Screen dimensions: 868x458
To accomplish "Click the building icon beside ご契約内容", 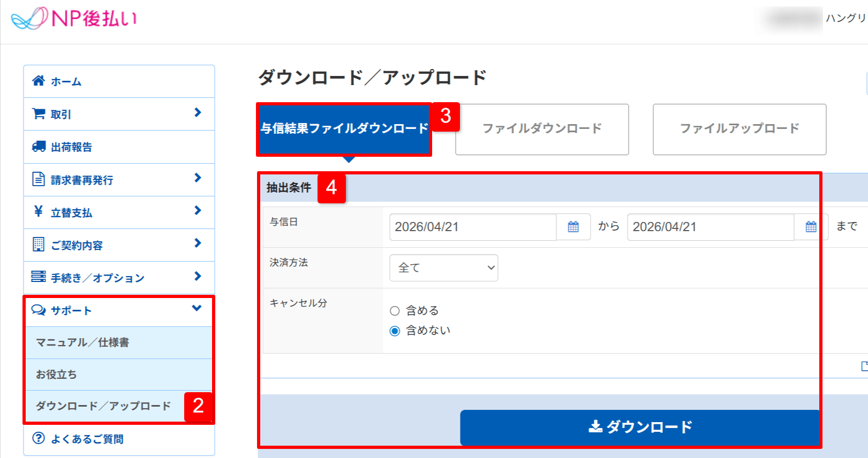I will point(39,245).
